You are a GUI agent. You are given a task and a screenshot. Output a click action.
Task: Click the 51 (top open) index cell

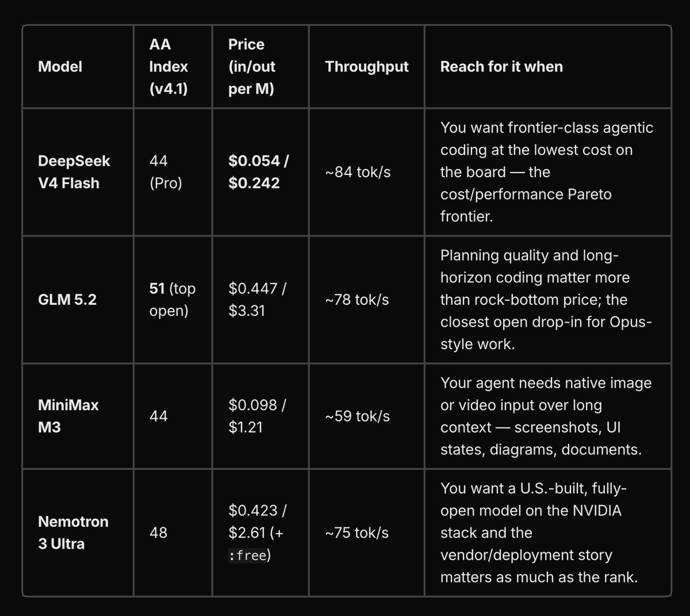172,300
